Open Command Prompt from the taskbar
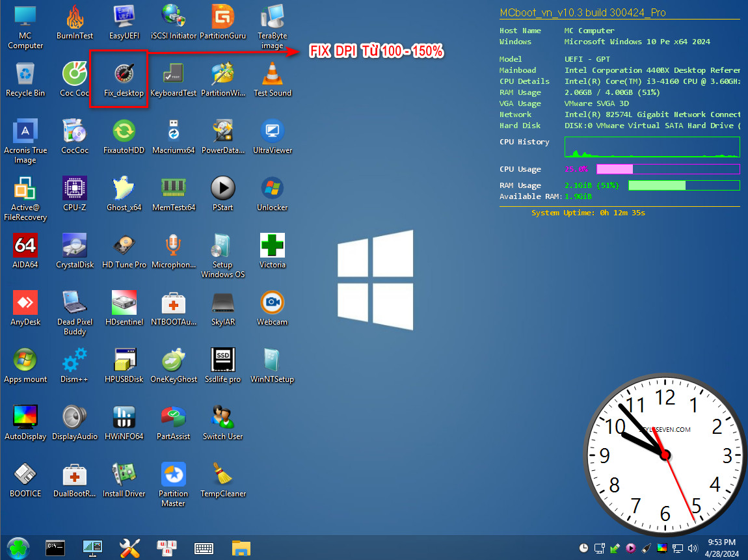 (x=55, y=548)
